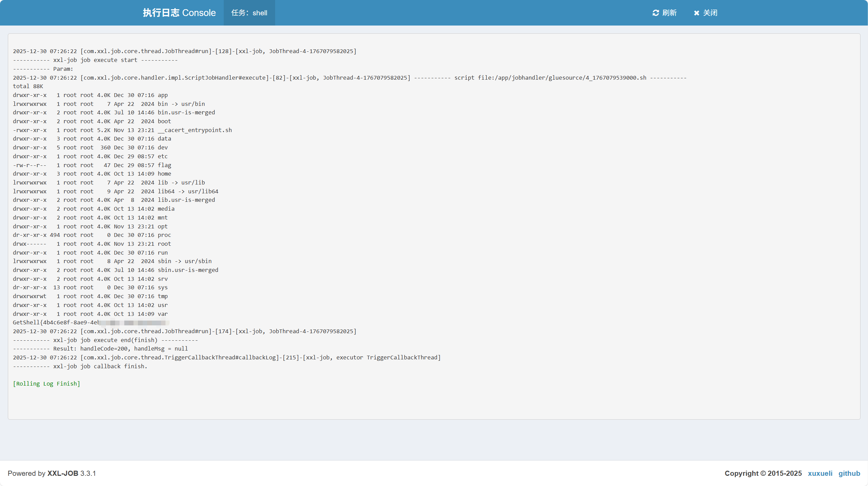The height and width of the screenshot is (486, 868).
Task: Click the 执行日志 Console title
Action: point(179,13)
